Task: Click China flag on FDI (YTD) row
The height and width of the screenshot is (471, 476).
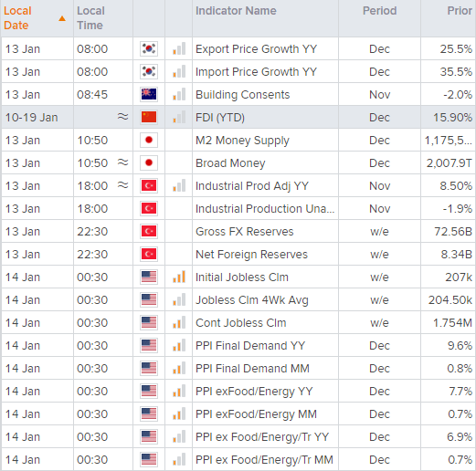Action: click(x=149, y=117)
